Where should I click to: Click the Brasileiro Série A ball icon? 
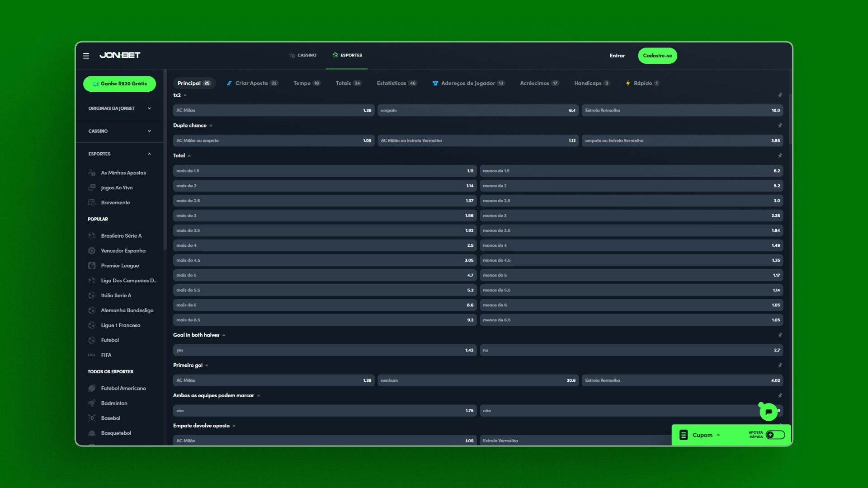pos(92,236)
